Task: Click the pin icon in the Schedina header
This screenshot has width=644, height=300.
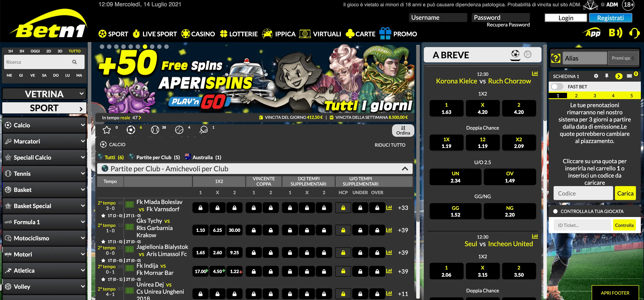Action: 606,76
